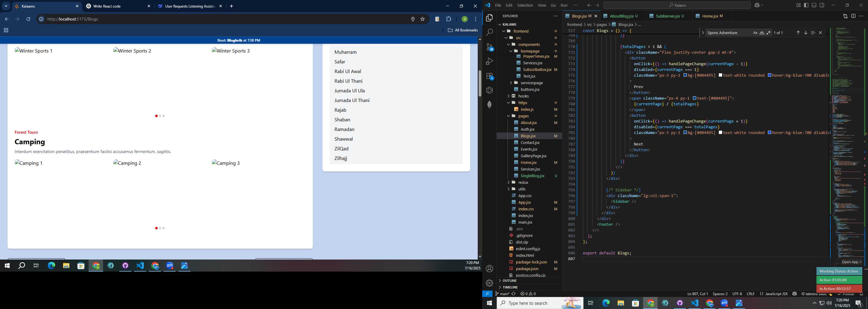Open the Run menu in VS Code
The image size is (868, 309).
pyautogui.click(x=564, y=5)
